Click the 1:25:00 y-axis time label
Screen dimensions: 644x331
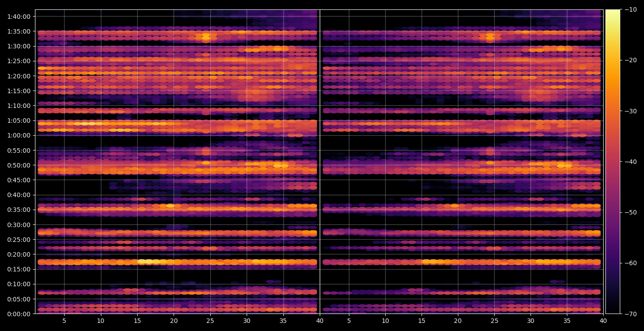19,61
